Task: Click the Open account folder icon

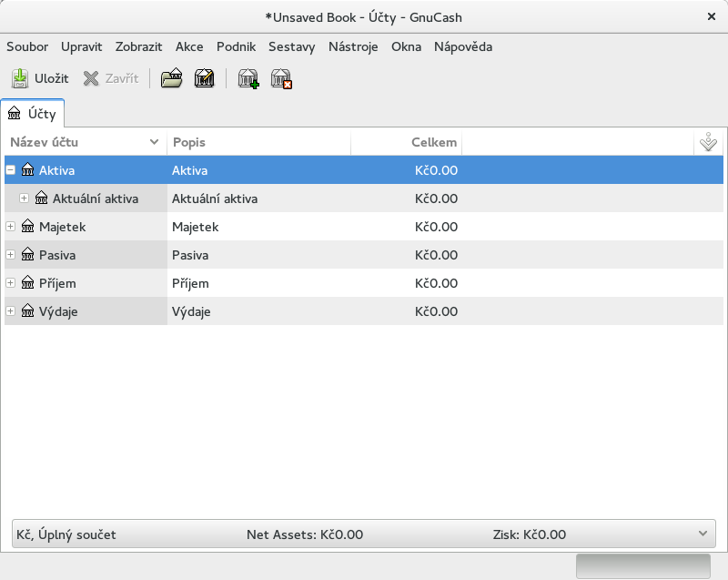Action: (x=171, y=79)
